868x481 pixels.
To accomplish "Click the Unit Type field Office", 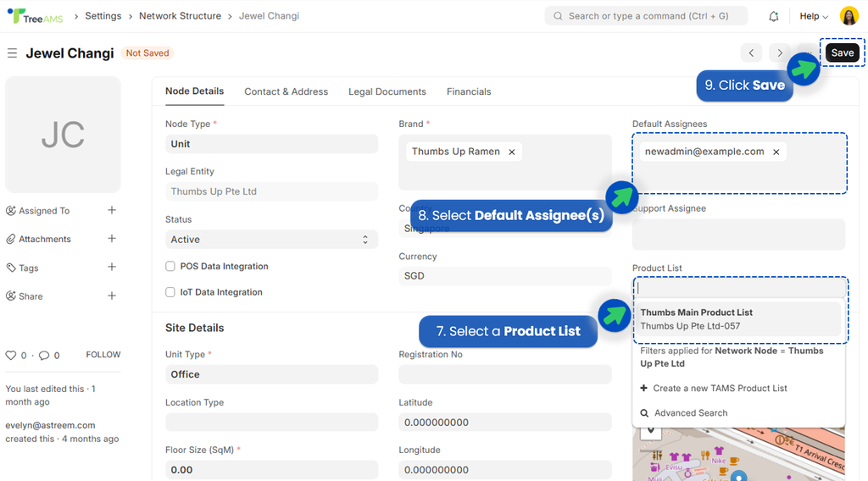I will coord(271,374).
